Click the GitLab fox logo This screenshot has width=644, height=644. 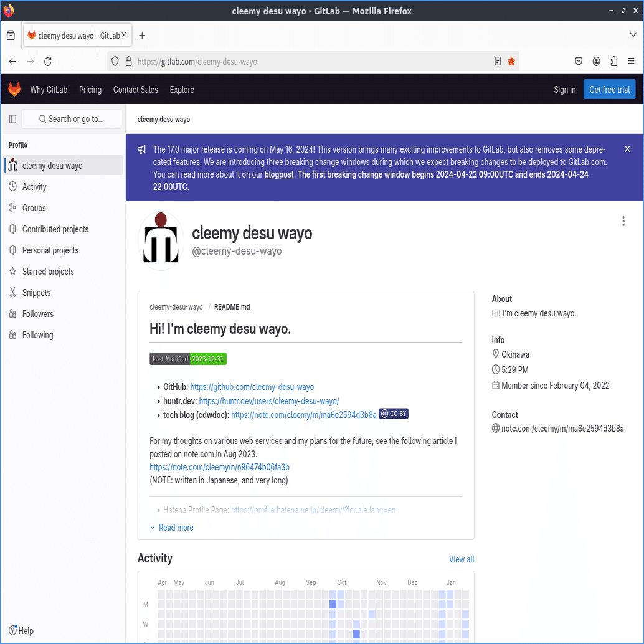(x=14, y=89)
